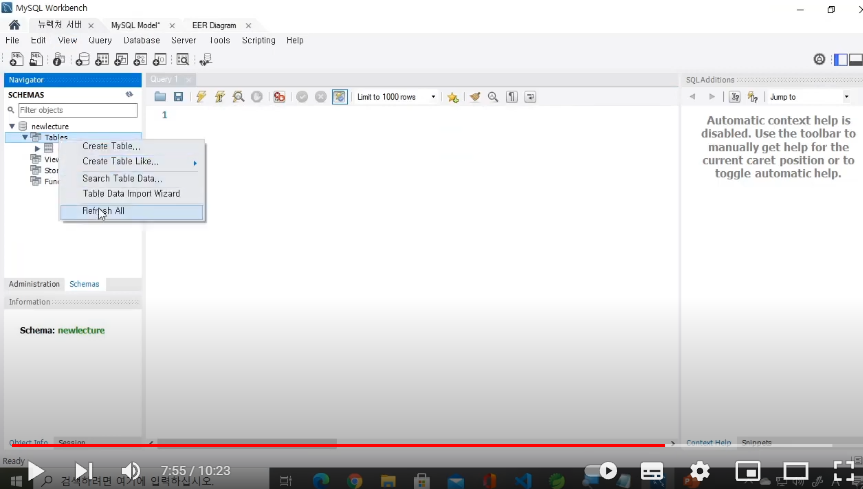Click the create new view icon

121,59
